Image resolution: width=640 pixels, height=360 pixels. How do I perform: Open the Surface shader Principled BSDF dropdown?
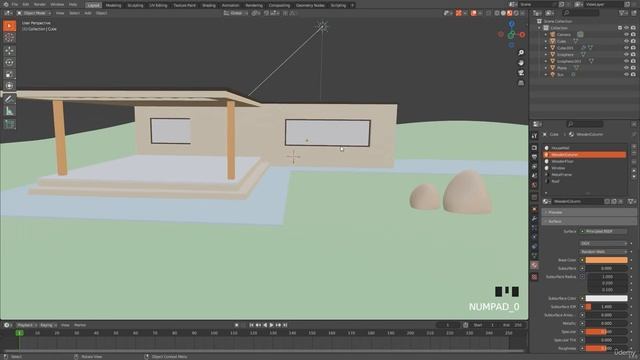click(x=604, y=231)
